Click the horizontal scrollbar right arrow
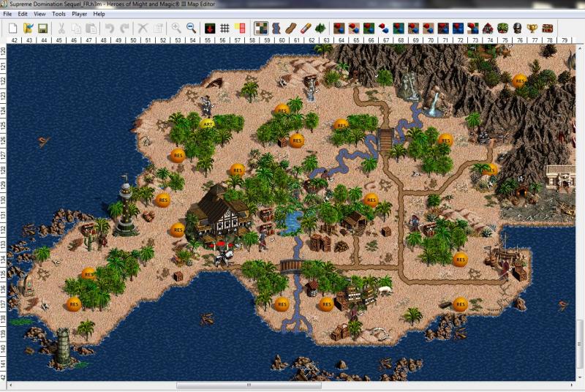 [x=572, y=385]
